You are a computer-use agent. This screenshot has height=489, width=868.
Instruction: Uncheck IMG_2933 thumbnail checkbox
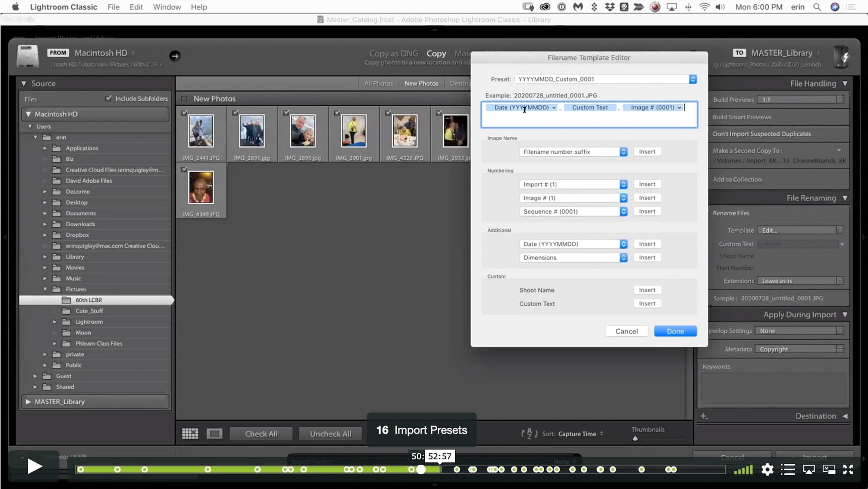pyautogui.click(x=439, y=112)
